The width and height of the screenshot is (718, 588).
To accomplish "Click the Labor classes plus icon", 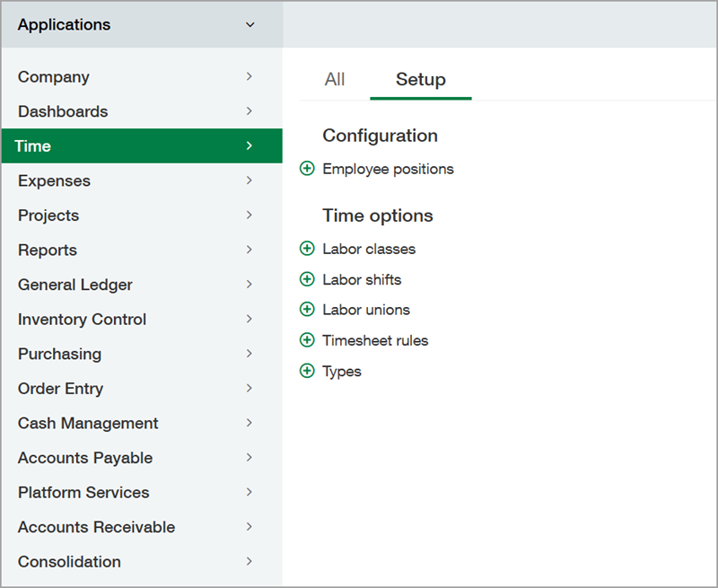I will click(x=307, y=249).
